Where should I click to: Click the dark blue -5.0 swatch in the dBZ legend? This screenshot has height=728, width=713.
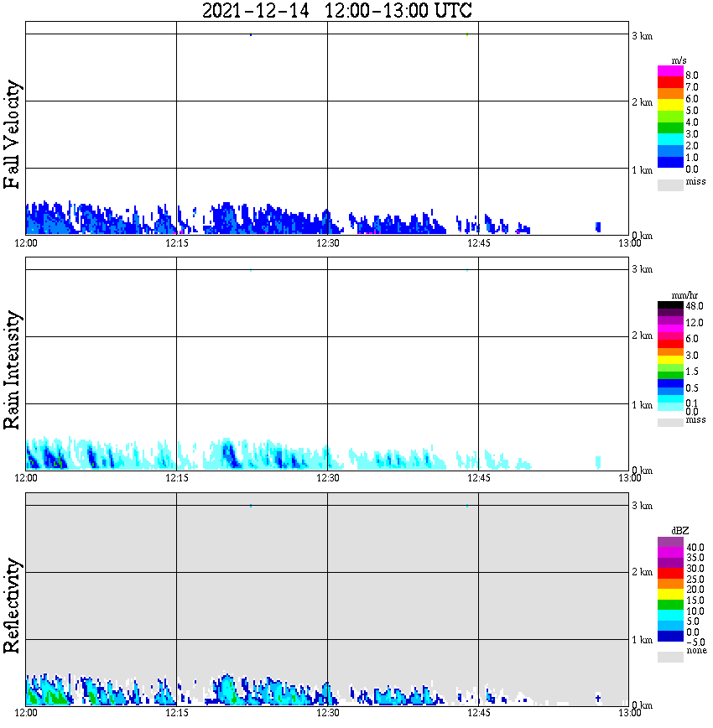coord(670,637)
